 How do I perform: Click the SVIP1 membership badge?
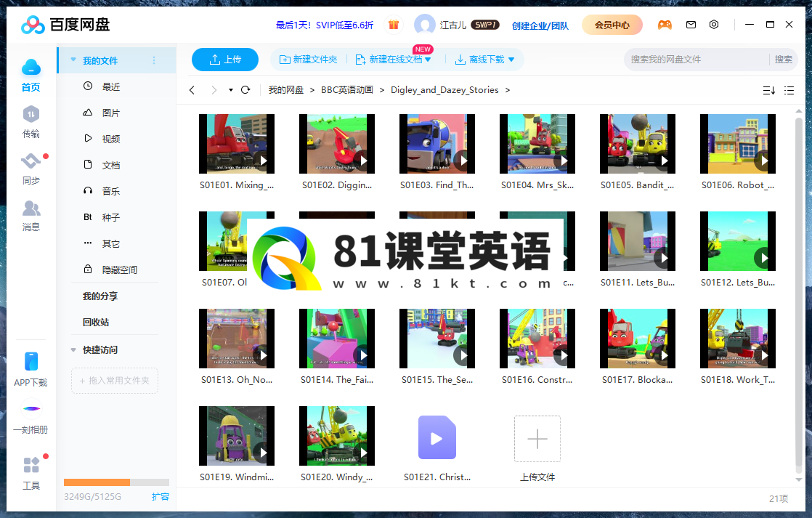[485, 25]
